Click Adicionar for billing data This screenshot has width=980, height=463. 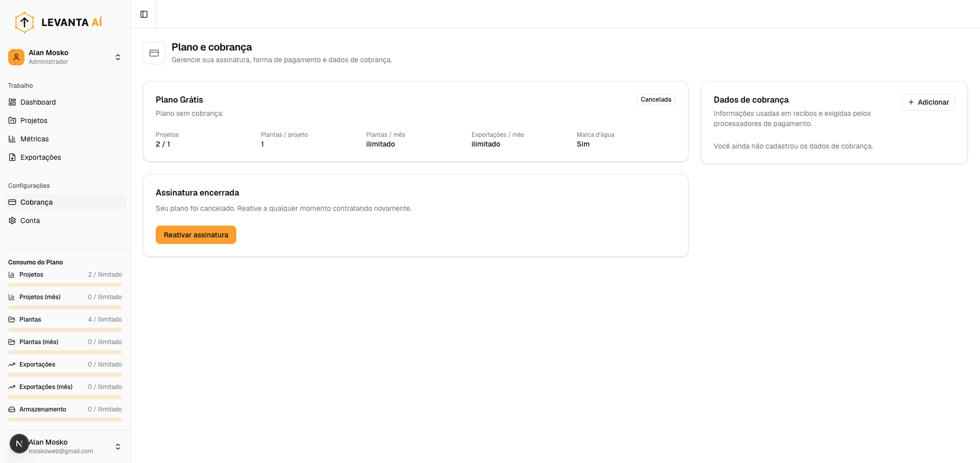pos(928,102)
